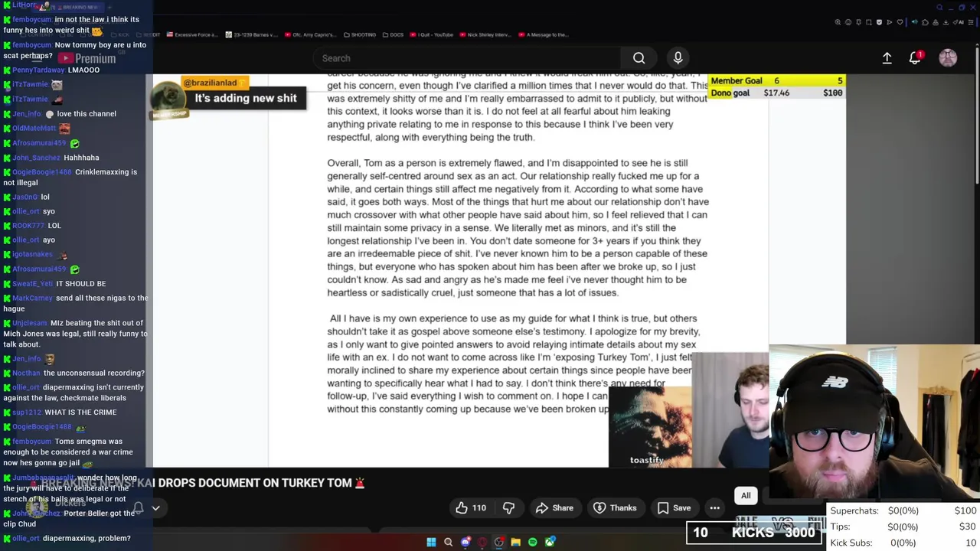
Task: Click the browser window search magnifier at top right
Action: (x=940, y=8)
